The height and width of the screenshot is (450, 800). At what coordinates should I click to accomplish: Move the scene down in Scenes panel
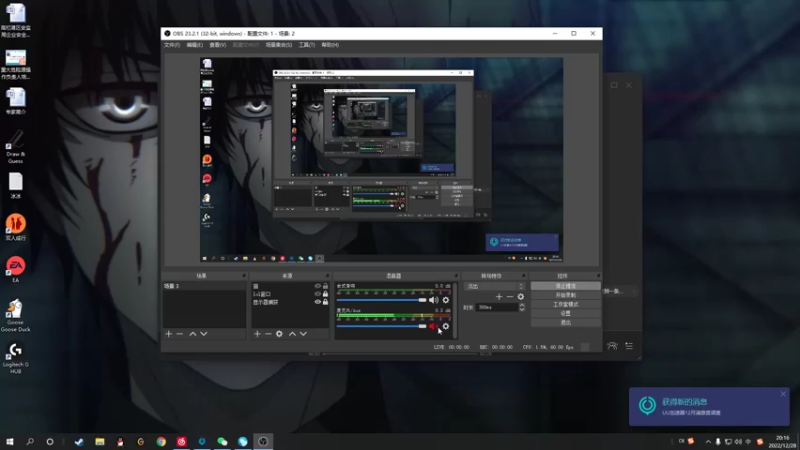(x=204, y=334)
